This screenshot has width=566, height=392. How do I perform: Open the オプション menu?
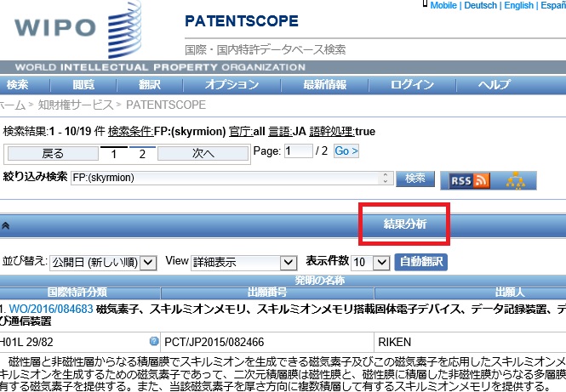tap(232, 85)
